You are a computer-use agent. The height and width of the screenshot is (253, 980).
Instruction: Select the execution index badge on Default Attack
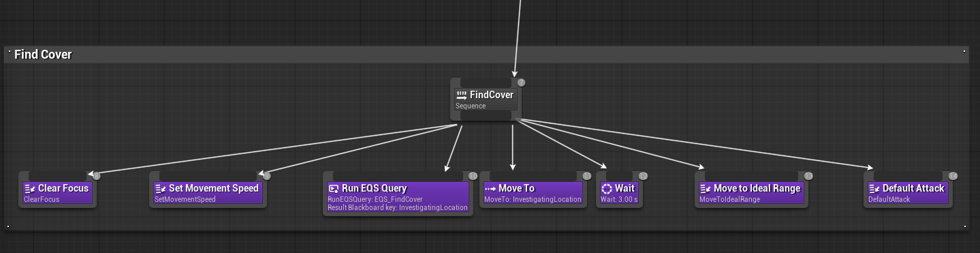point(953,176)
